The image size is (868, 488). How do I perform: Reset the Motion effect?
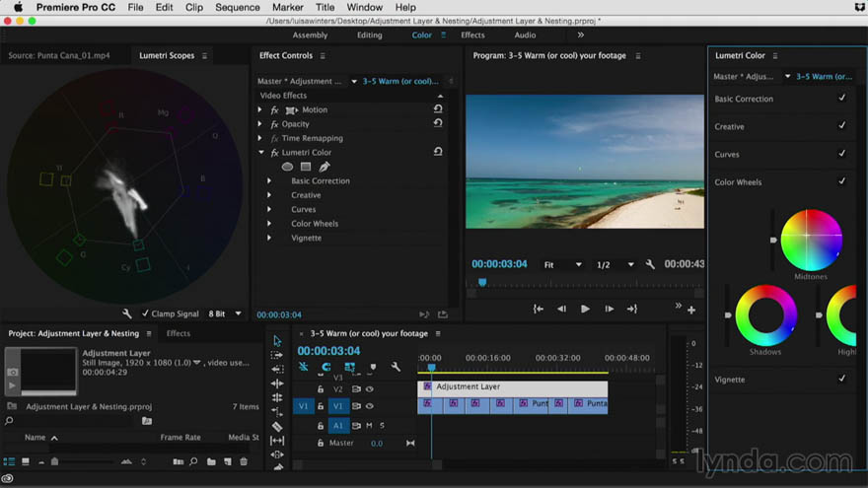point(438,109)
